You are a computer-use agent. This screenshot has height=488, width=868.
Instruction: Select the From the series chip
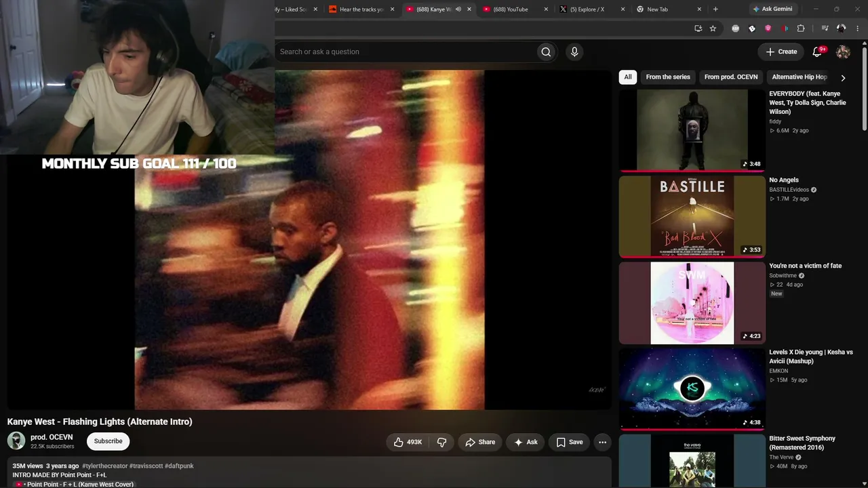668,77
